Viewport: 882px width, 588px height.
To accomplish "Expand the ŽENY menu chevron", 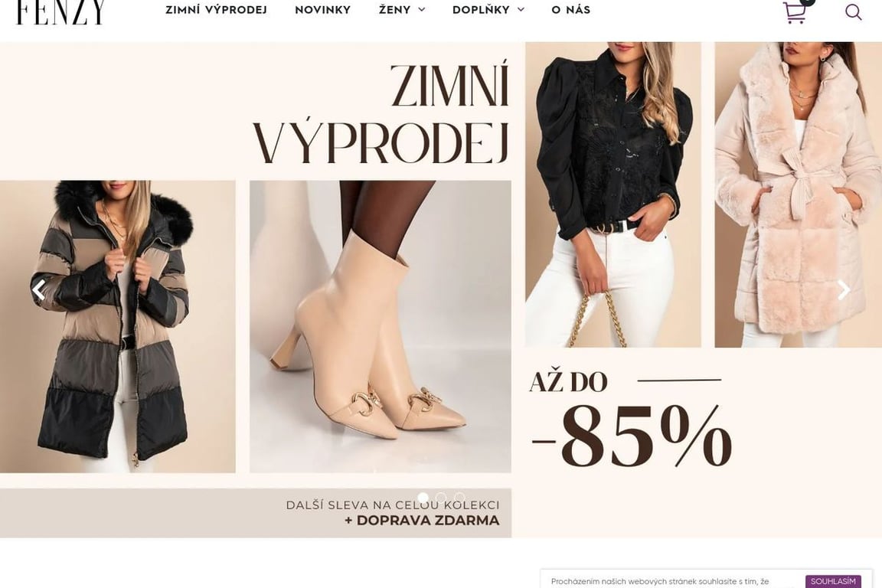I will 421,9.
